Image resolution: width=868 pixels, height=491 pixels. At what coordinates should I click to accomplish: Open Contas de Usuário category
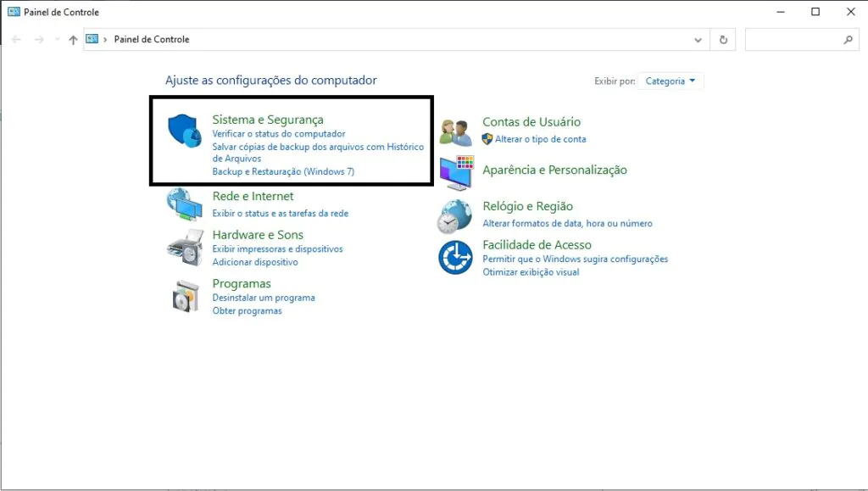(531, 122)
